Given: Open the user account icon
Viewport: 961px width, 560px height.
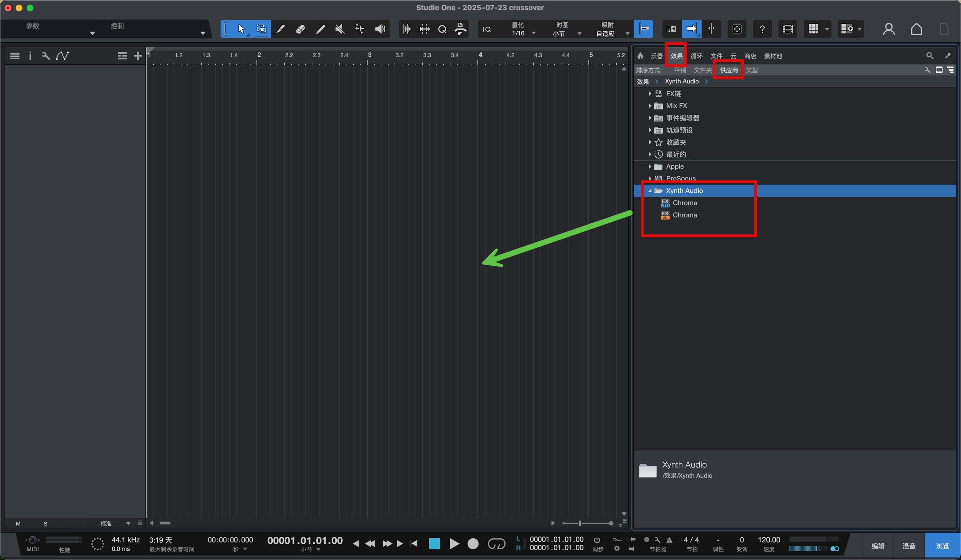Looking at the screenshot, I should pyautogui.click(x=889, y=29).
